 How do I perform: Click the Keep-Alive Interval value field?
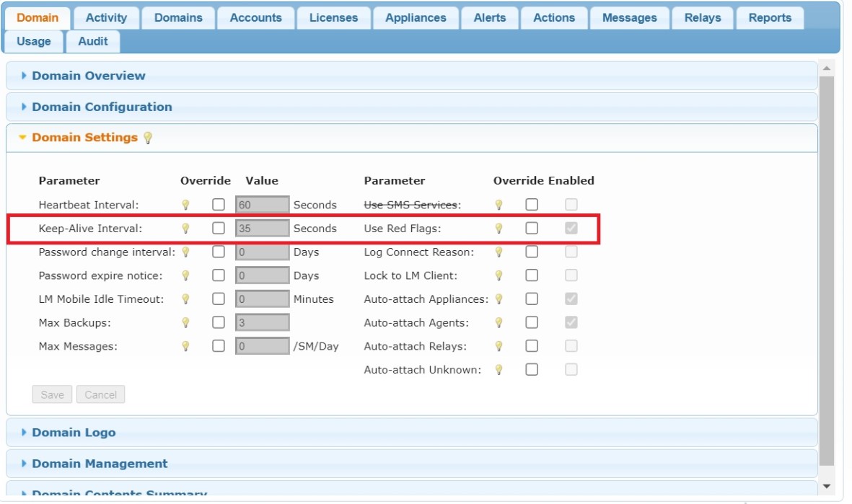pyautogui.click(x=263, y=228)
